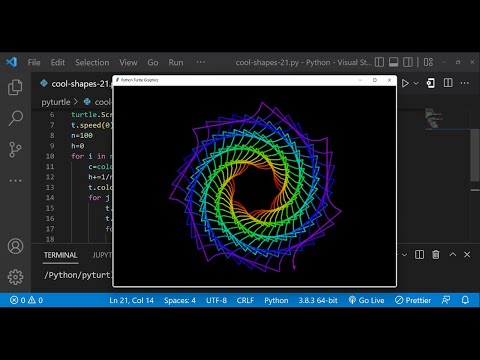Image resolution: width=480 pixels, height=360 pixels.
Task: Click the minimap code overview
Action: coord(435,118)
